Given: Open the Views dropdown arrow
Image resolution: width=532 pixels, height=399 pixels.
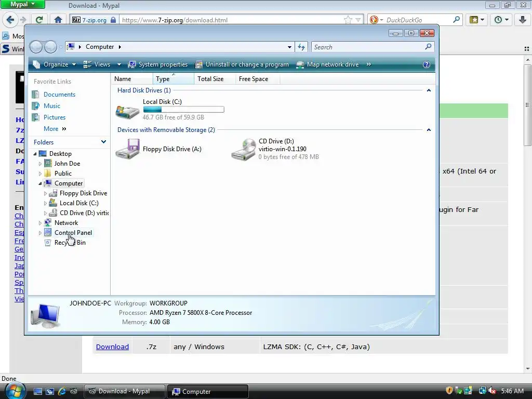Looking at the screenshot, I should click(119, 64).
